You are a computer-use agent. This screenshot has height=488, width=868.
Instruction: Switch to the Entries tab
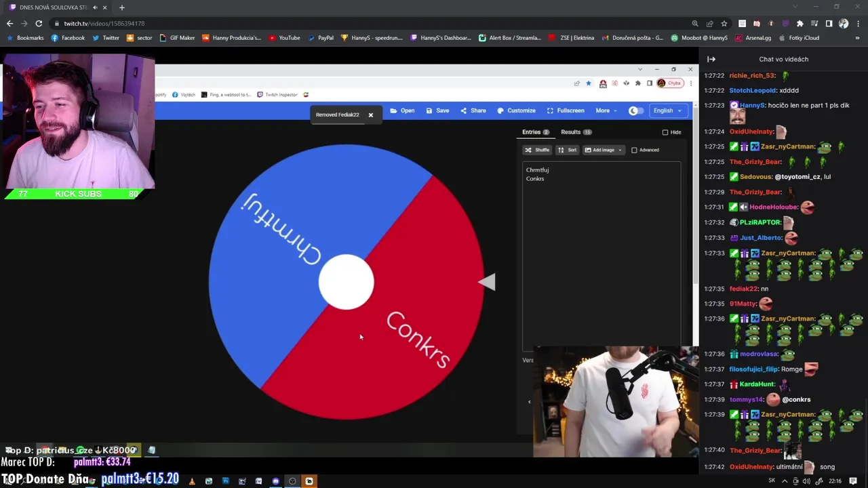point(535,132)
